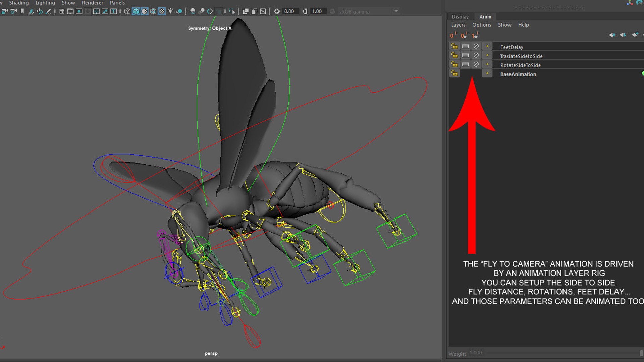Enable wireframe display cube icon
The height and width of the screenshot is (362, 644).
(127, 11)
